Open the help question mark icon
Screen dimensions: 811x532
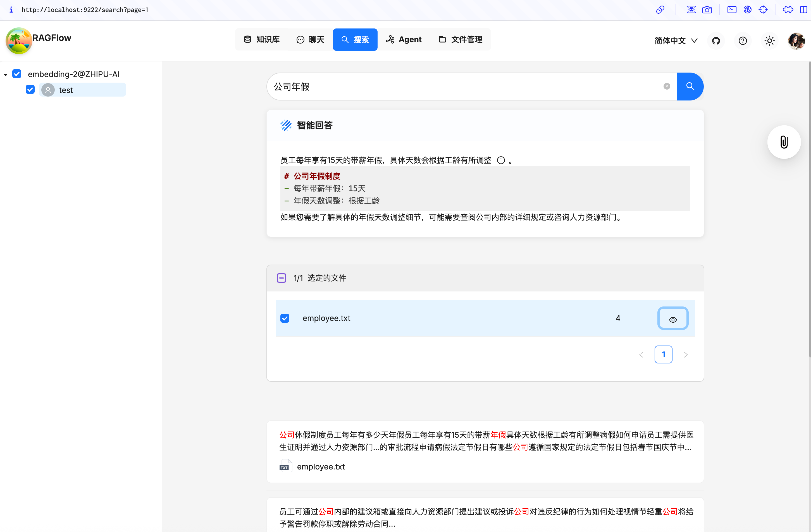[x=743, y=41]
